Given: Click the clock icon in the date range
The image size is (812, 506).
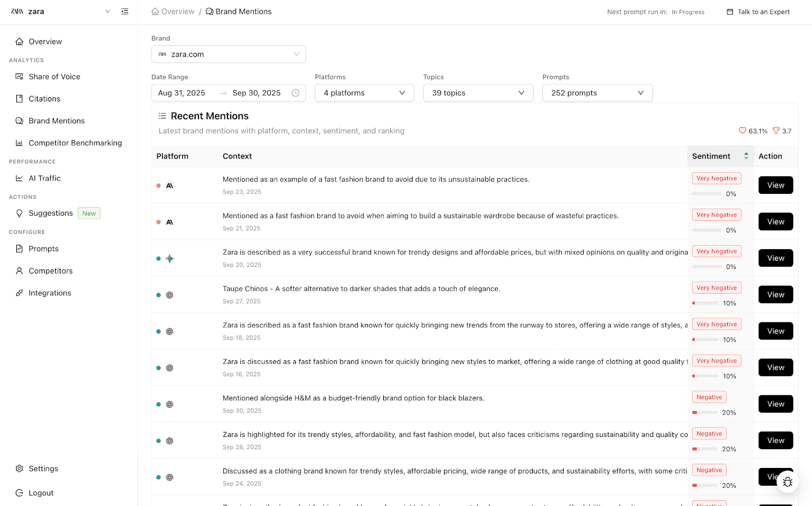Looking at the screenshot, I should click(295, 93).
